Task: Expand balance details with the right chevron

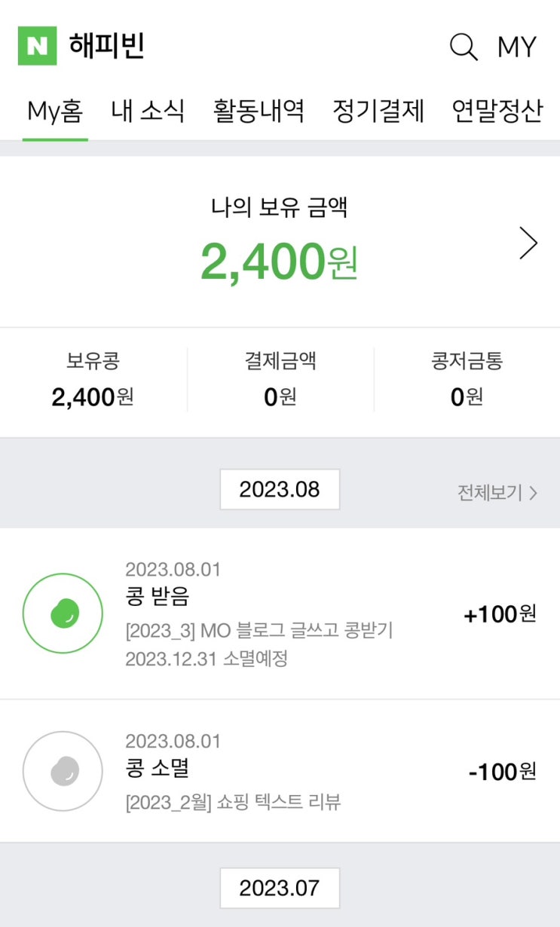Action: pos(528,243)
